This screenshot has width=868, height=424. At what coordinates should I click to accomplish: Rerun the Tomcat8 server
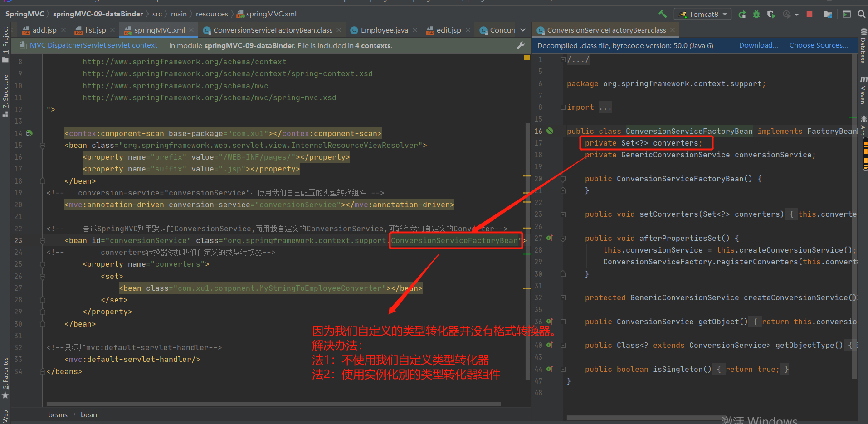click(x=742, y=15)
